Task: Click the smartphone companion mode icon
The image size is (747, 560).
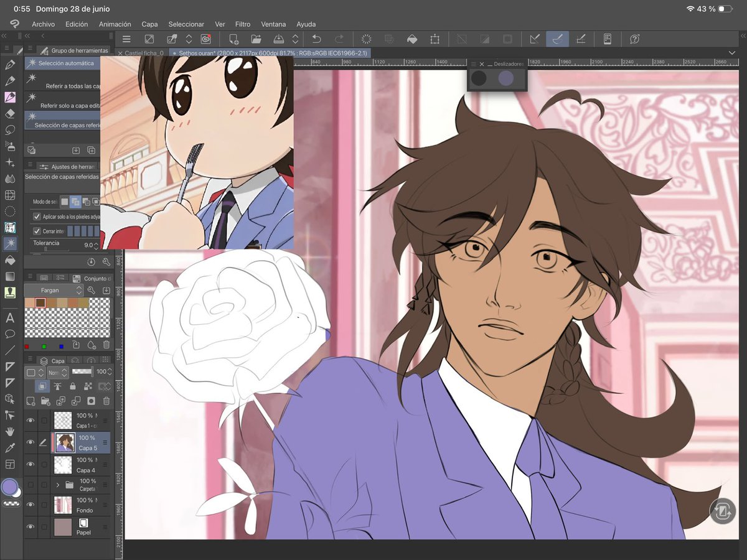Action: [x=607, y=39]
